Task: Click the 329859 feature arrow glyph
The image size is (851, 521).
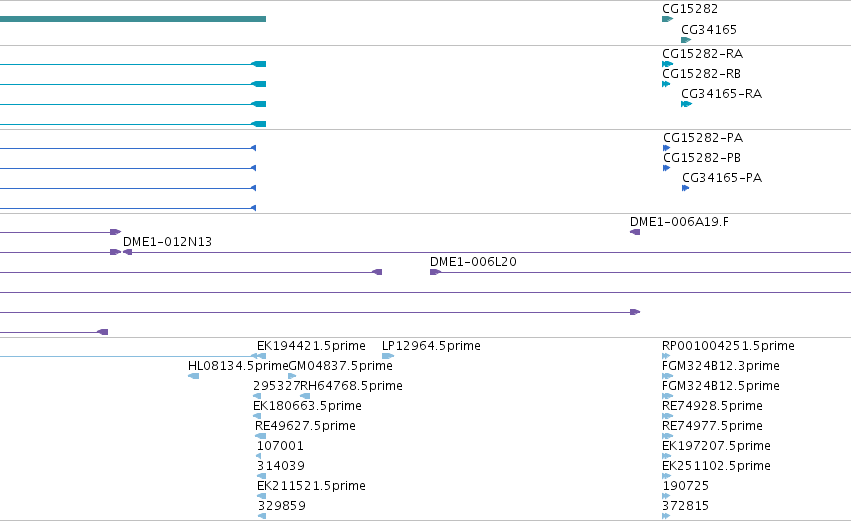Action: (x=262, y=516)
